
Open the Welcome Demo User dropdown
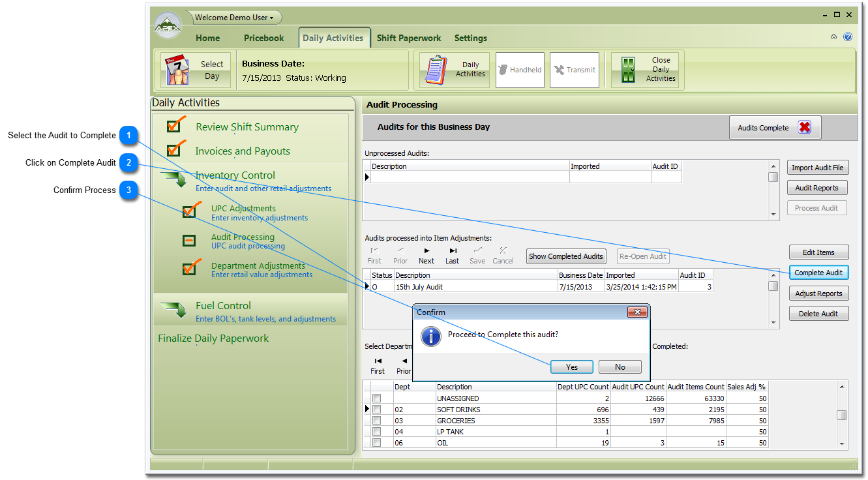point(234,18)
